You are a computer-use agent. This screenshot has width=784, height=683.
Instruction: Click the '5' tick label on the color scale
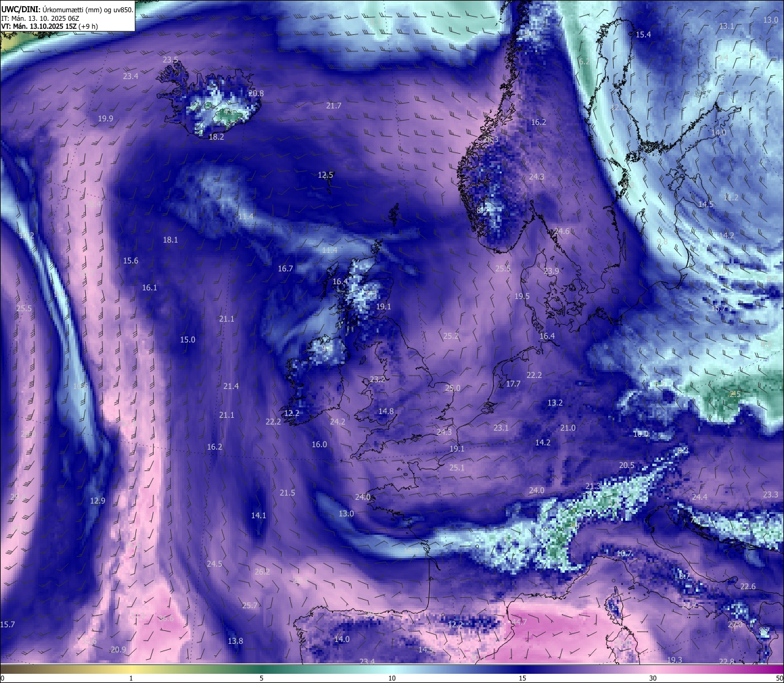[262, 678]
